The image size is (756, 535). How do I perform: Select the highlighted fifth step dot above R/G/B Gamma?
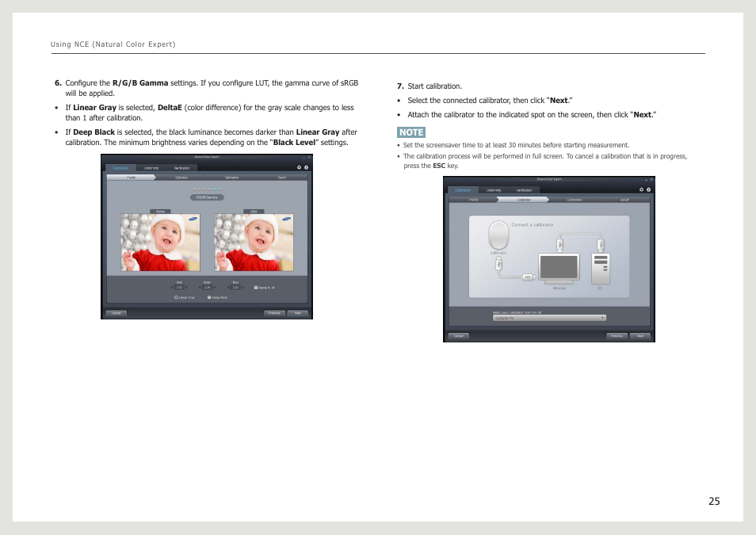point(215,189)
